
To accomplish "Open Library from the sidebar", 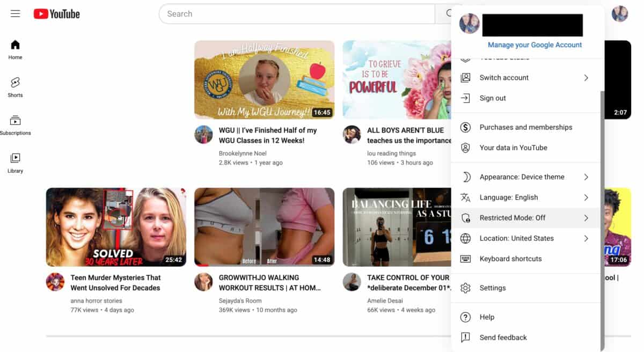I will click(15, 163).
